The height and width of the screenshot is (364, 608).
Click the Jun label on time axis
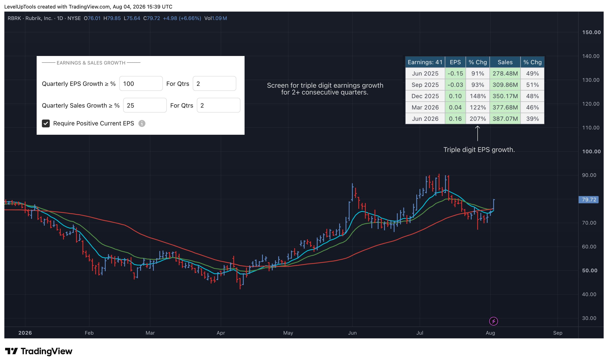click(352, 333)
